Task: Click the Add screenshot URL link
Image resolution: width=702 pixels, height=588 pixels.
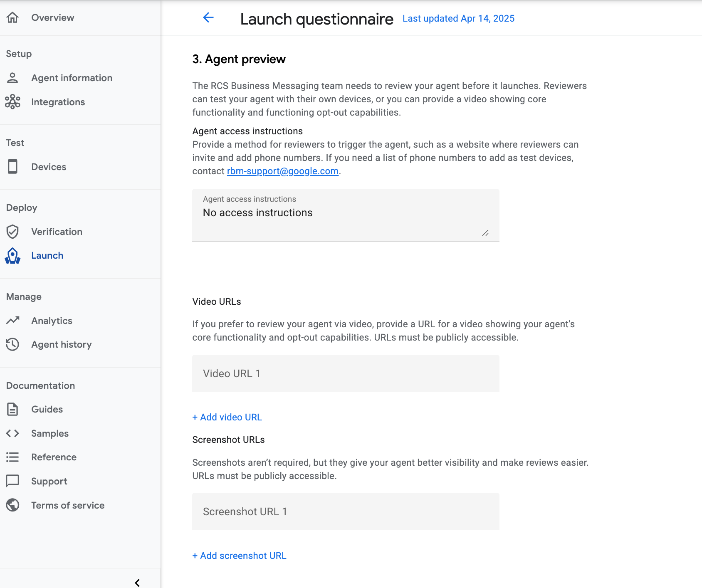Action: (240, 556)
